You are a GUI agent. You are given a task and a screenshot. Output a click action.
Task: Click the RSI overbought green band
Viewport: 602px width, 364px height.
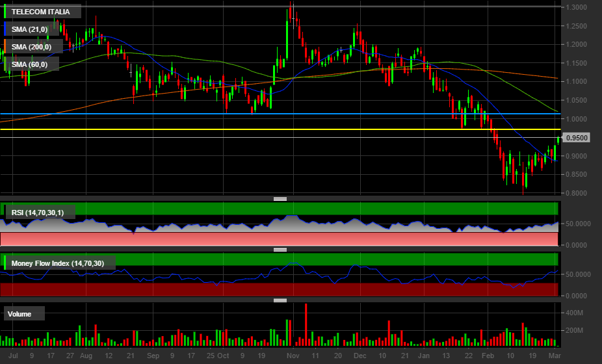point(279,209)
